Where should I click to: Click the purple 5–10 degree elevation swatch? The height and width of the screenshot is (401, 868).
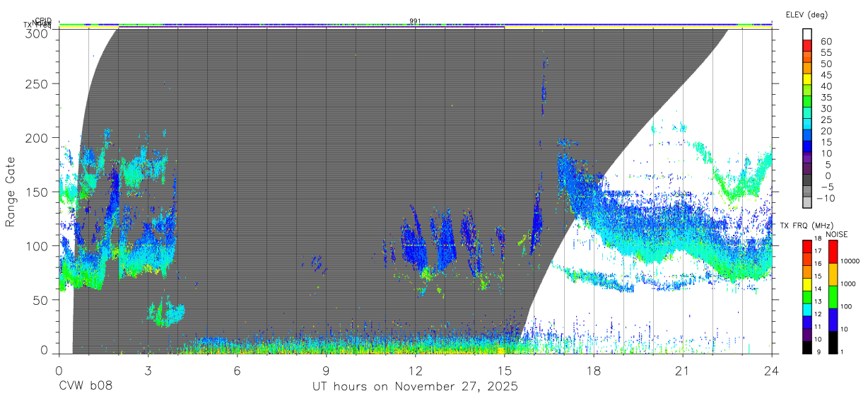tap(807, 157)
